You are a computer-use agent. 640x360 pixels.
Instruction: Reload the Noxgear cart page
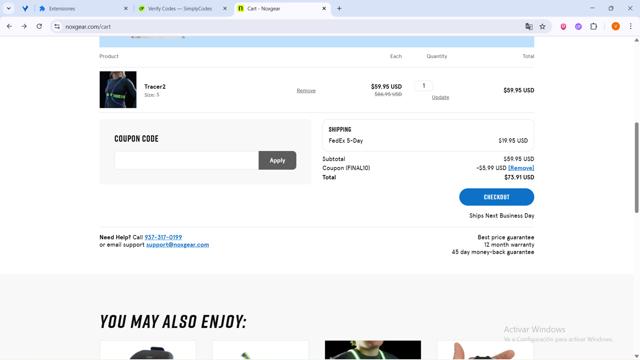39,27
